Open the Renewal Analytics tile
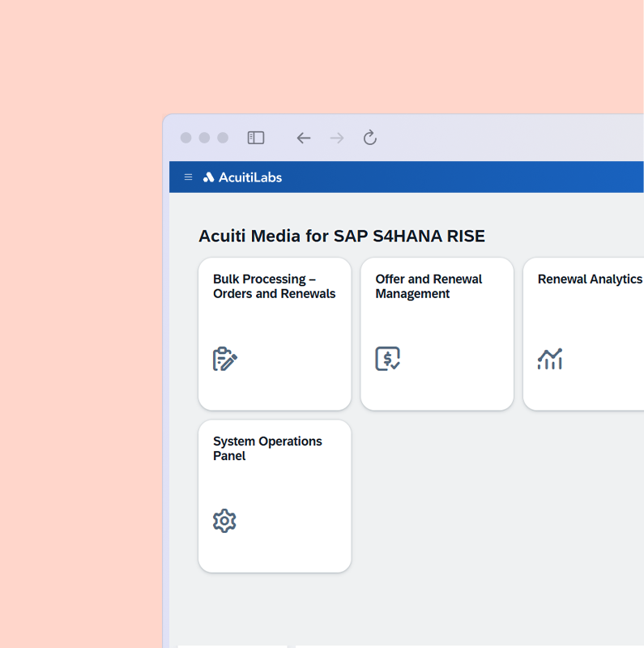The image size is (644, 648). pyautogui.click(x=584, y=334)
